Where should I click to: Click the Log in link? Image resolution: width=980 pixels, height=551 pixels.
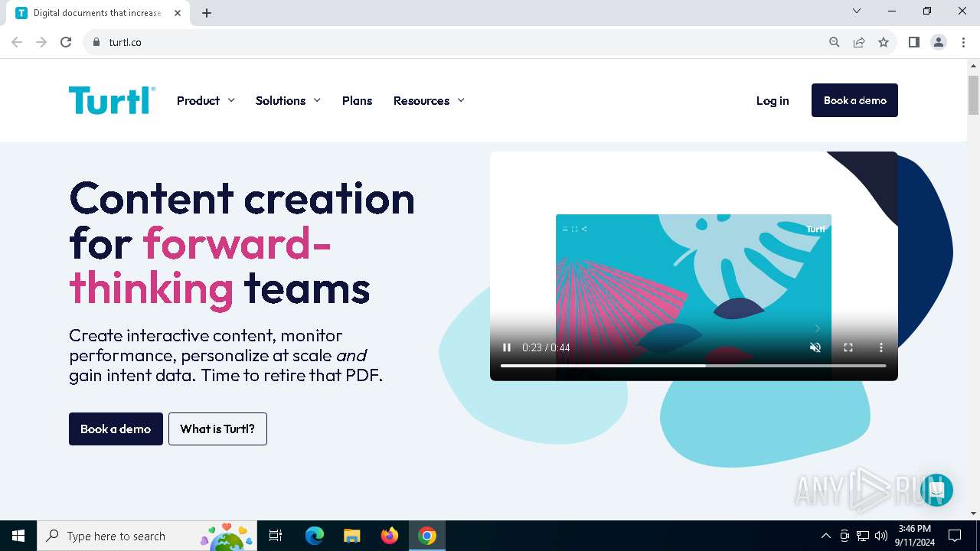(773, 100)
